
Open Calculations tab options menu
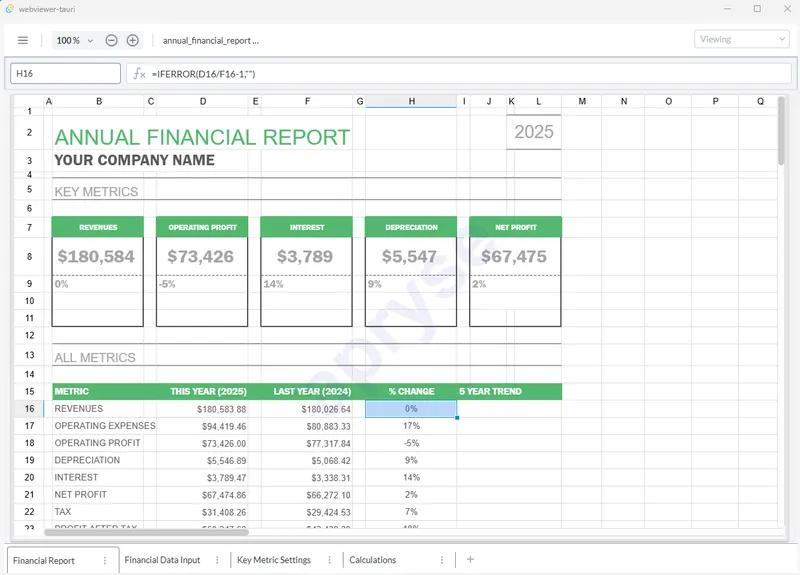441,561
